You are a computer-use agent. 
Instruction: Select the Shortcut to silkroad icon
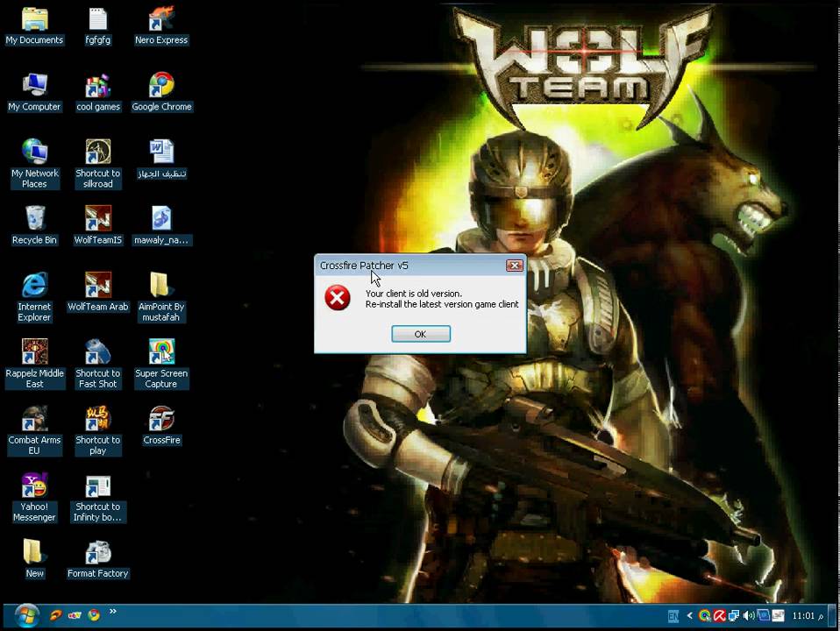[x=97, y=164]
